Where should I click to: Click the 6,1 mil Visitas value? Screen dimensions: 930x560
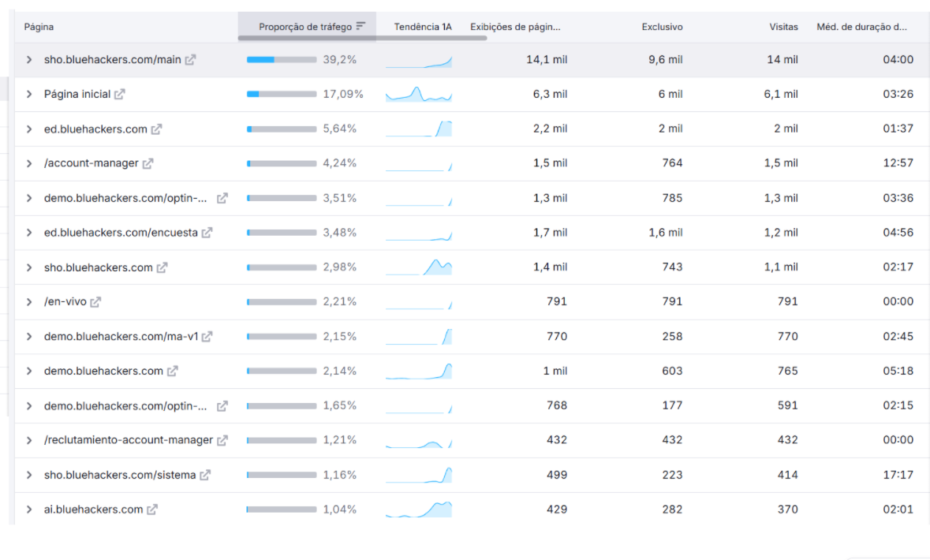point(781,95)
